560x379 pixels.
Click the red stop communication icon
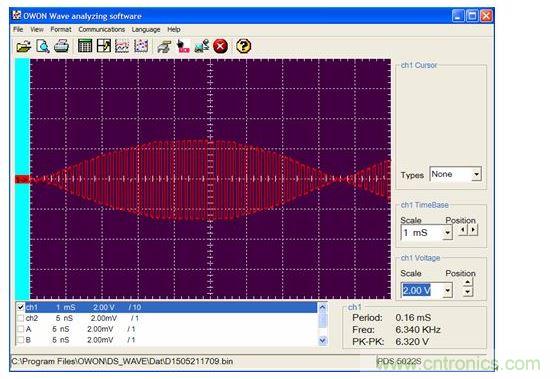pyautogui.click(x=220, y=46)
